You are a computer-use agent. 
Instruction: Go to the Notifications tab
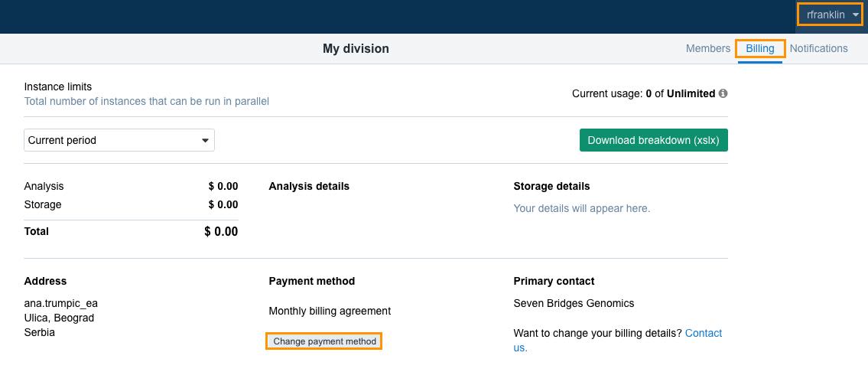pos(818,49)
